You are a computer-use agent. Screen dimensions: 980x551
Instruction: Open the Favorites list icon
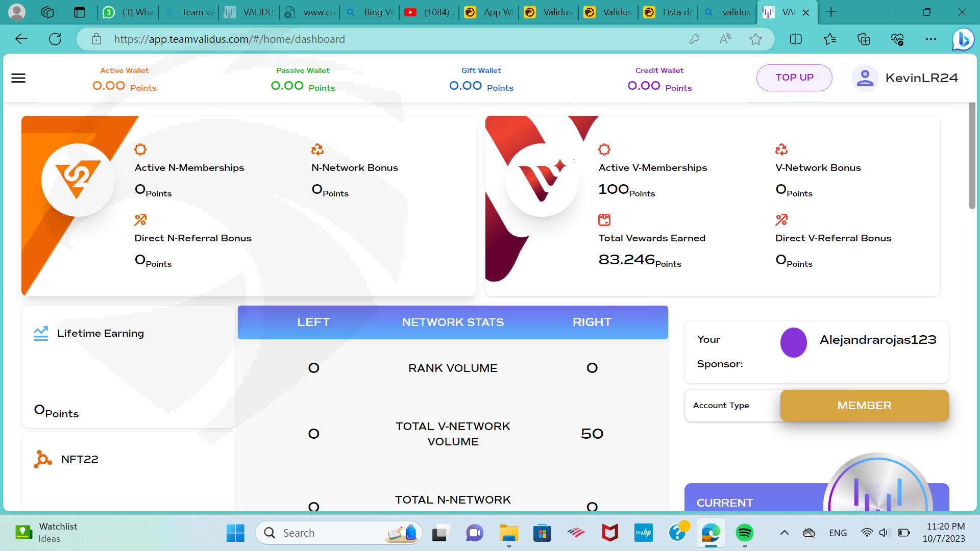tap(830, 39)
